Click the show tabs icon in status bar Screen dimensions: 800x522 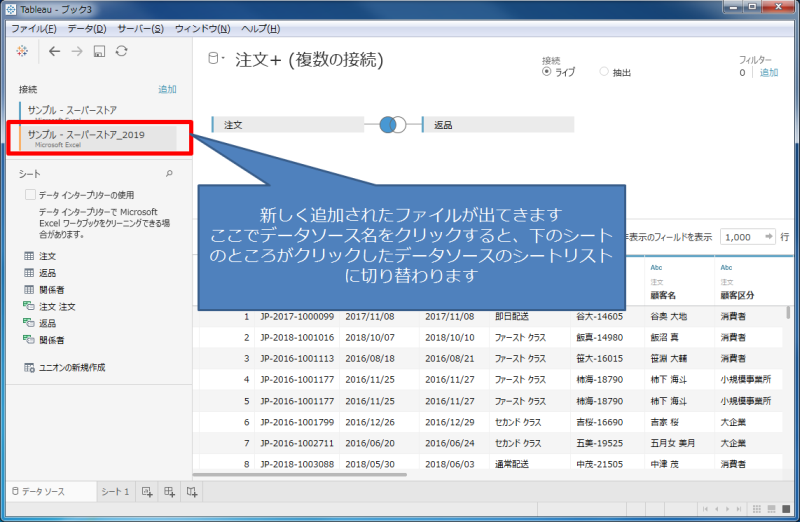(x=786, y=509)
